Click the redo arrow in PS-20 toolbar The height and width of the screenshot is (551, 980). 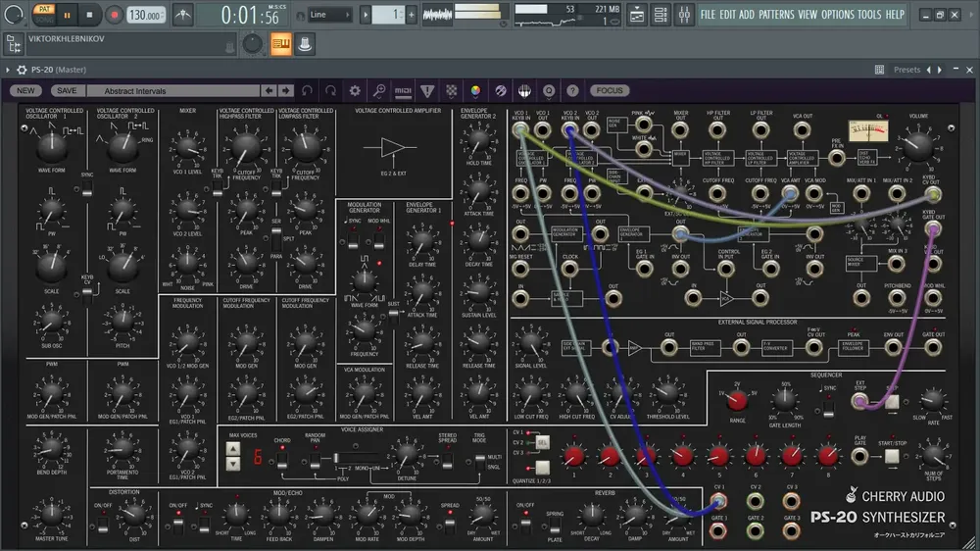[330, 90]
